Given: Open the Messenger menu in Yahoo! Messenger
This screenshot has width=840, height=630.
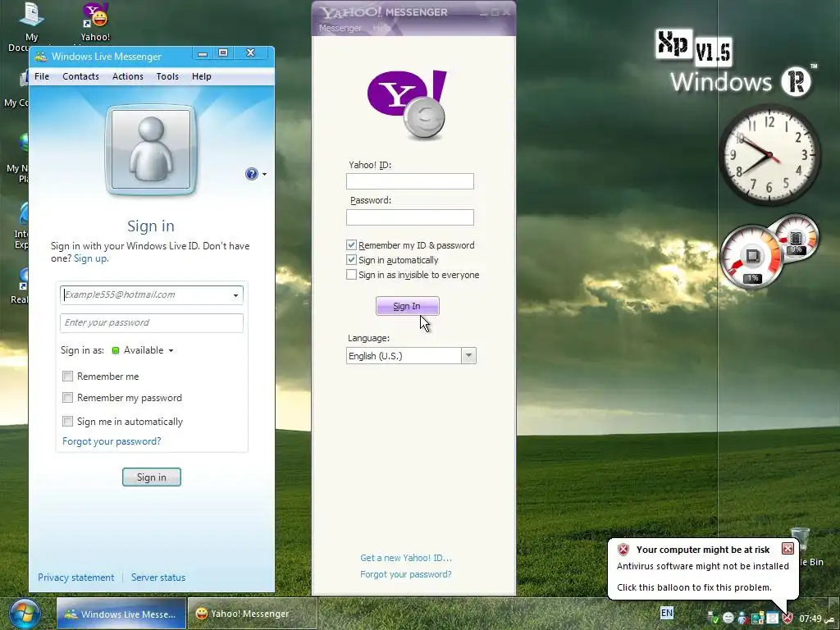Looking at the screenshot, I should [340, 28].
